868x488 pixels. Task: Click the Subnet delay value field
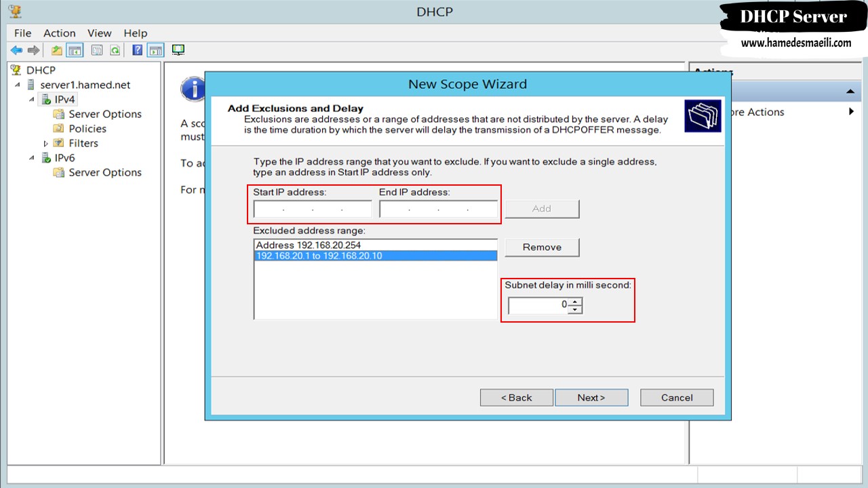tap(538, 306)
